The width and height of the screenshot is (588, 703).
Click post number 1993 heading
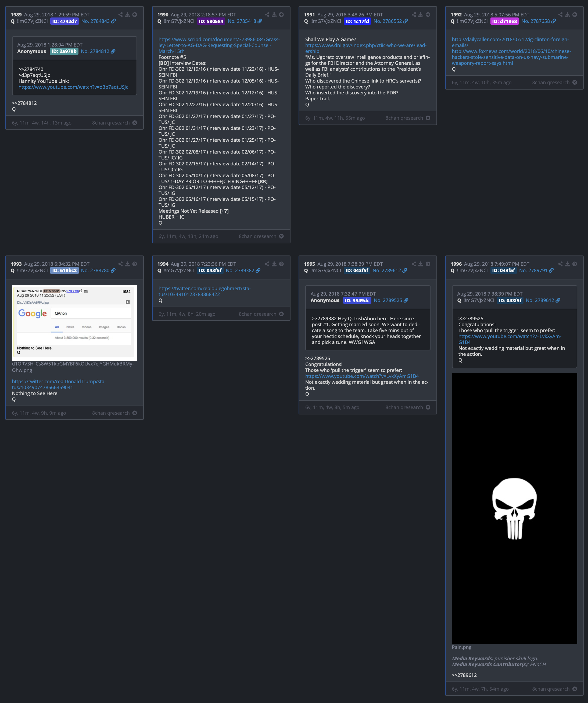pyautogui.click(x=16, y=264)
